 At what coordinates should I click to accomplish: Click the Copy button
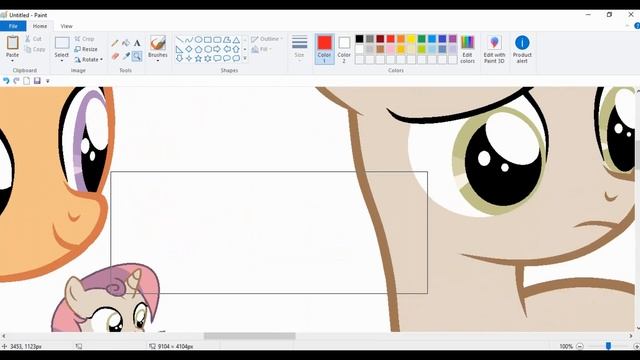tap(35, 49)
